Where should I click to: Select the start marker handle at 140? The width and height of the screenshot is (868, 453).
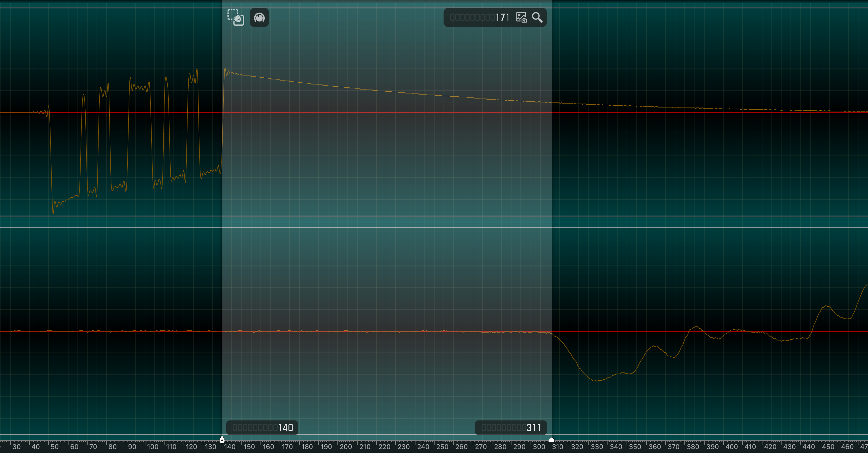point(222,439)
